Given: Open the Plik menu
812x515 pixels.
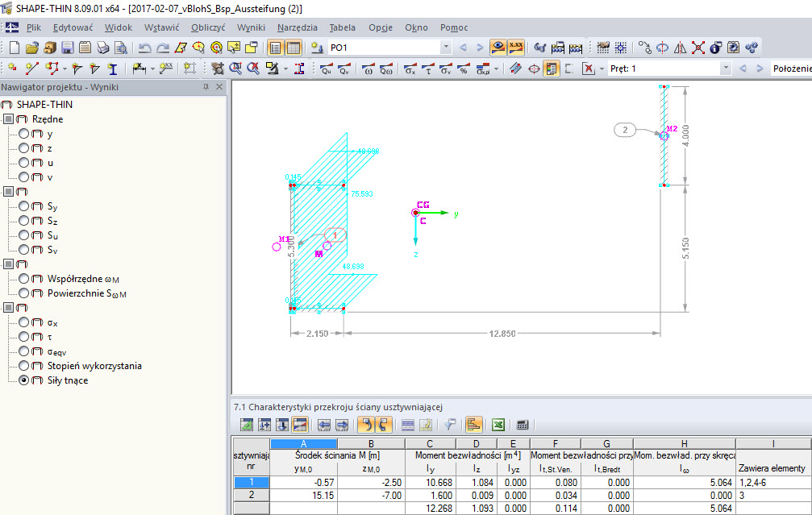Looking at the screenshot, I should point(34,27).
